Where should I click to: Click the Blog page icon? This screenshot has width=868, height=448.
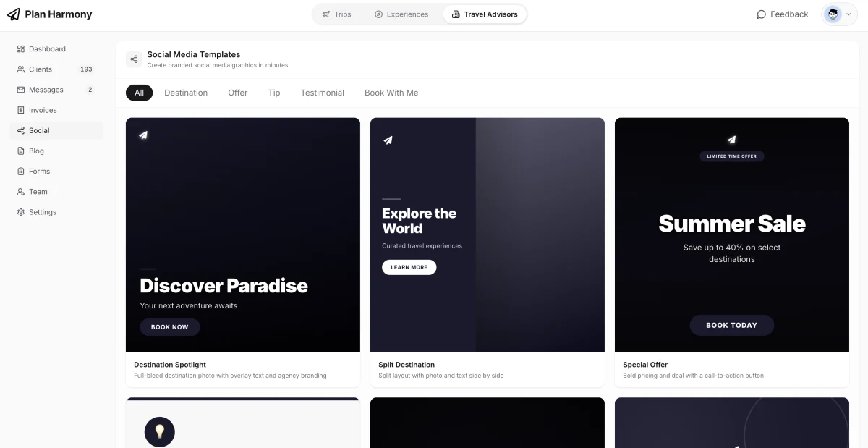pyautogui.click(x=21, y=151)
